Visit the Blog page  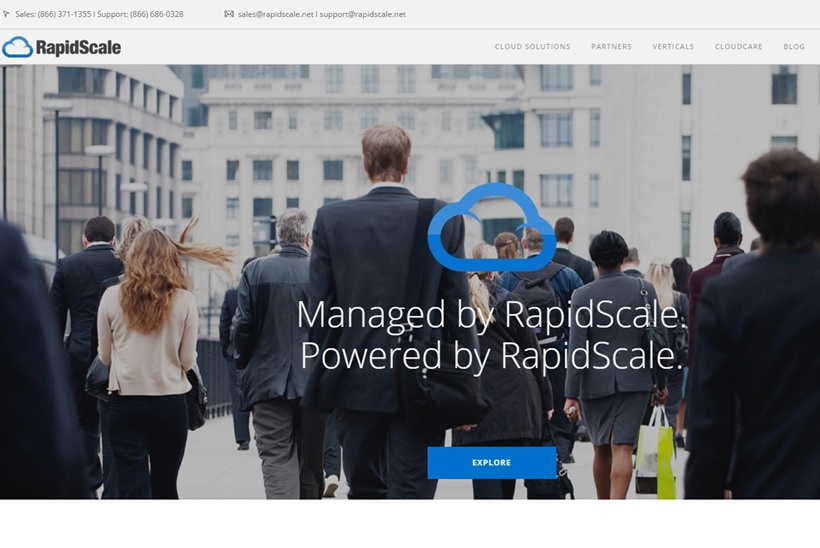[x=794, y=47]
